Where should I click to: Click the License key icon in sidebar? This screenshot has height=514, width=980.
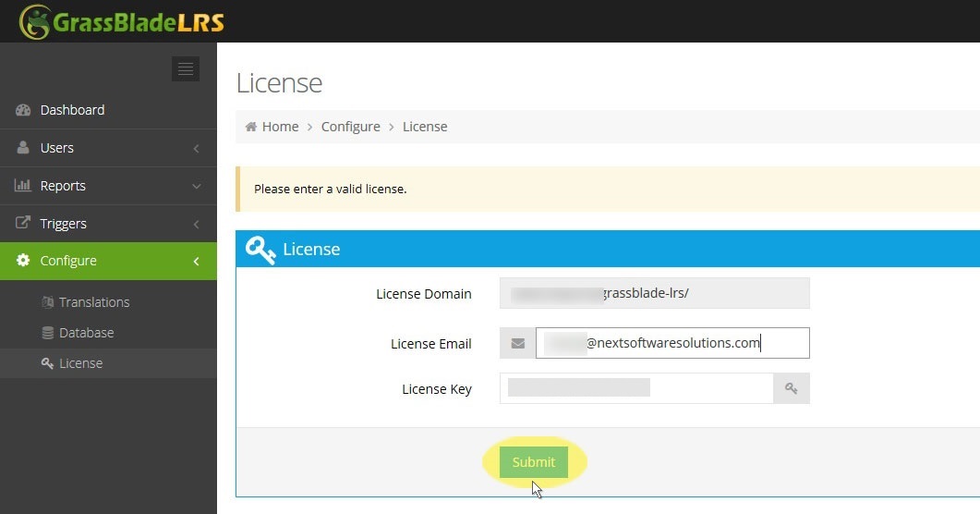[x=47, y=363]
